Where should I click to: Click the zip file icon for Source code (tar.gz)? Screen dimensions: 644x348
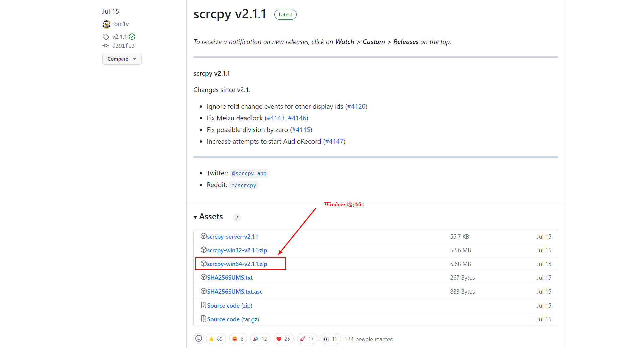(x=204, y=319)
